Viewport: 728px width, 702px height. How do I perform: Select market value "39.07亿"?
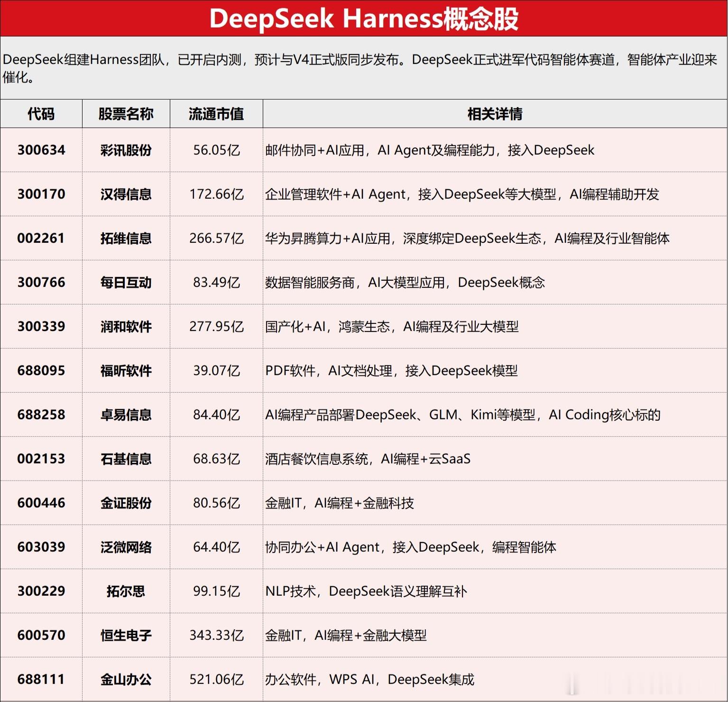tap(217, 370)
